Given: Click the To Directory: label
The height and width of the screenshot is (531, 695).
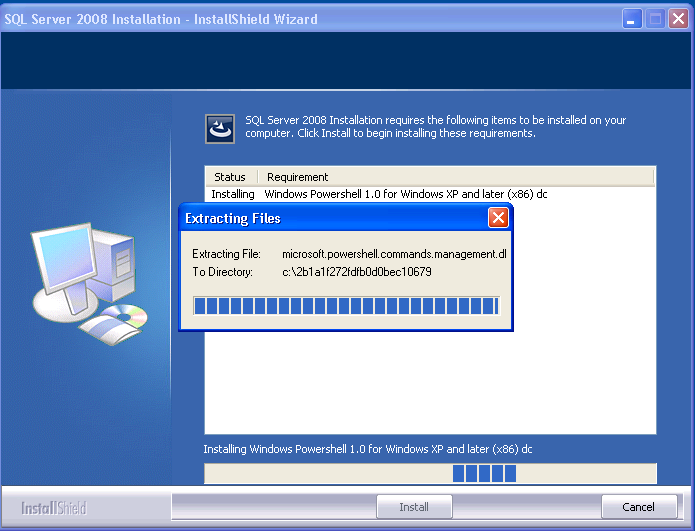Looking at the screenshot, I should pos(223,272).
